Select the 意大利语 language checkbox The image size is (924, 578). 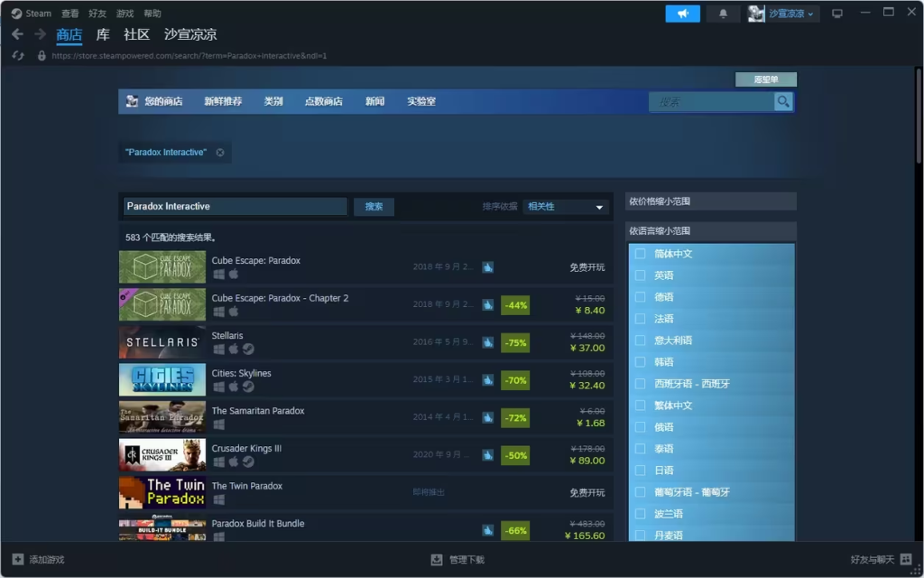point(640,340)
